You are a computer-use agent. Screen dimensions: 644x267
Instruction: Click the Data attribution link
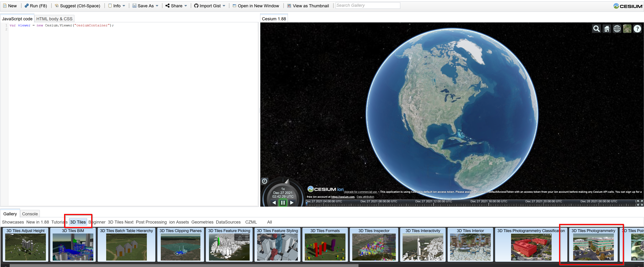click(x=365, y=197)
